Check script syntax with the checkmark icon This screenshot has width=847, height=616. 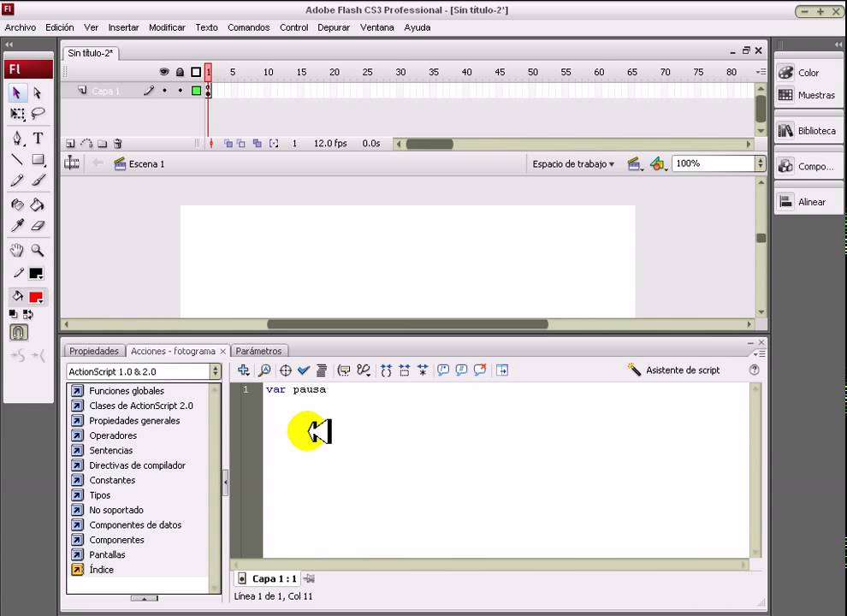[x=303, y=370]
